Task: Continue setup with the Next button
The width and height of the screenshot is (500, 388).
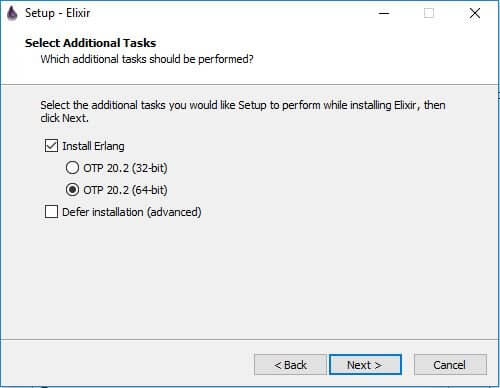Action: click(x=365, y=365)
